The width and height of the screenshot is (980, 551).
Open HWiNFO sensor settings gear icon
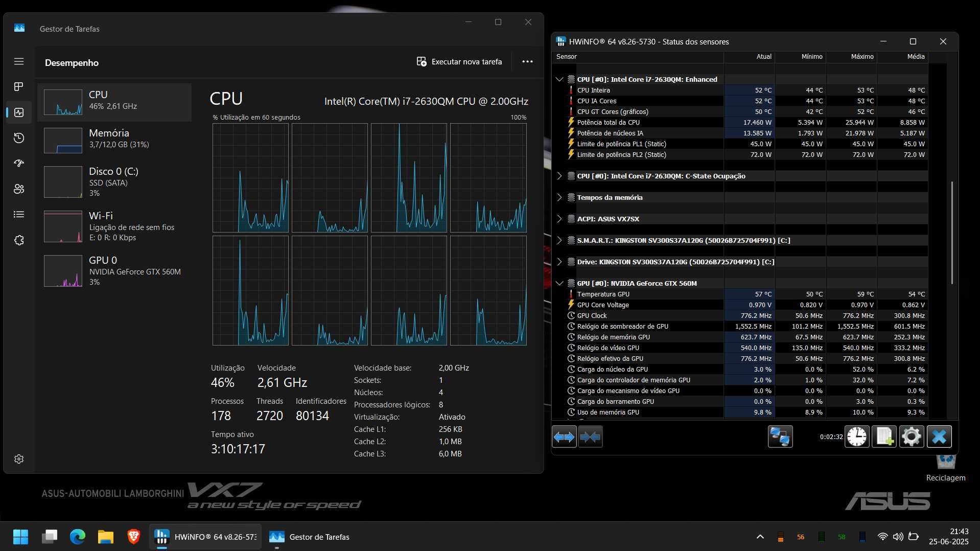click(912, 437)
